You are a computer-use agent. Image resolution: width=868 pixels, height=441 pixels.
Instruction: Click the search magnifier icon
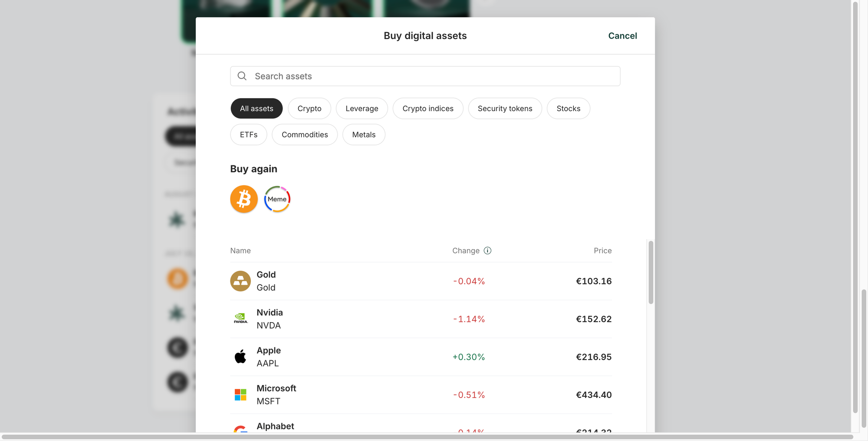[x=242, y=76]
